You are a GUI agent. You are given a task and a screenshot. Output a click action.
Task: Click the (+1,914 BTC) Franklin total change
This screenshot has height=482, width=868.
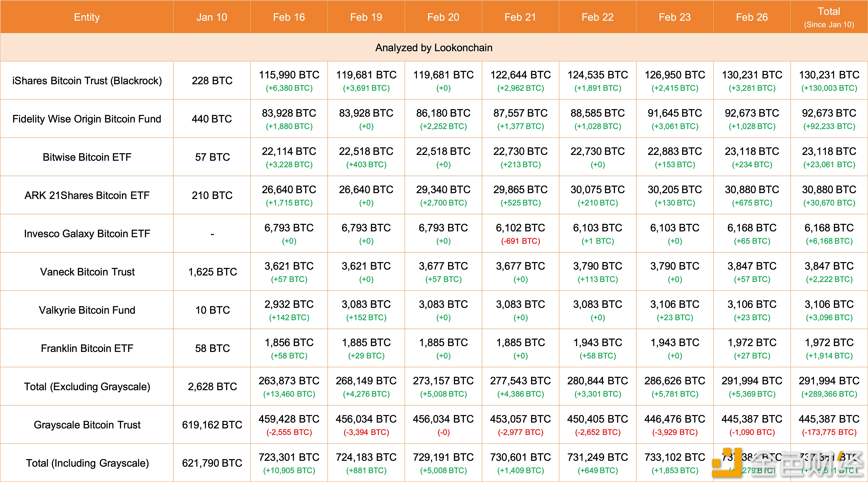(x=829, y=356)
